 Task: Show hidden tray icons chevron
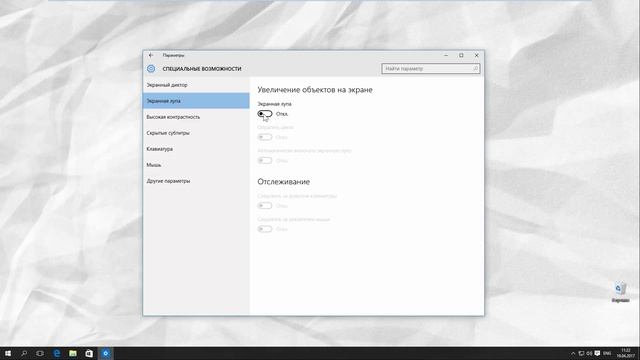[573, 353]
